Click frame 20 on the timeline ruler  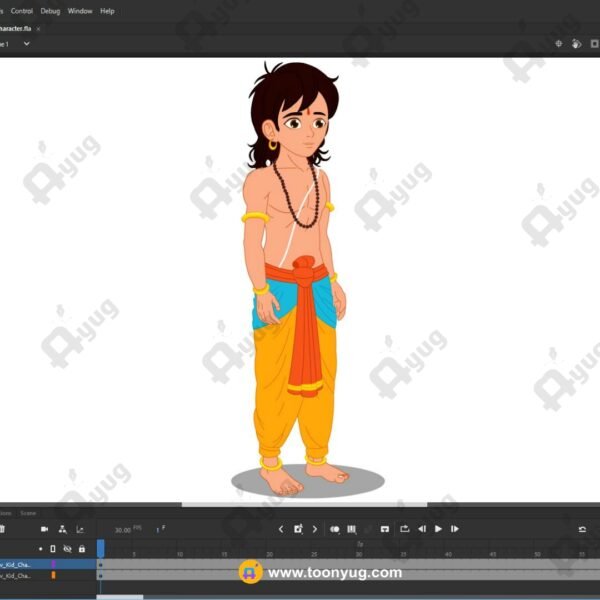(269, 554)
